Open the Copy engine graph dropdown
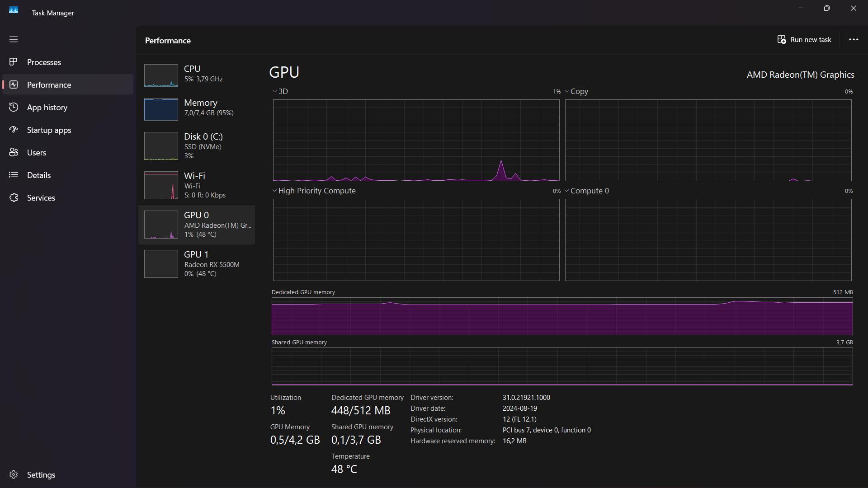The image size is (868, 488). tap(566, 91)
